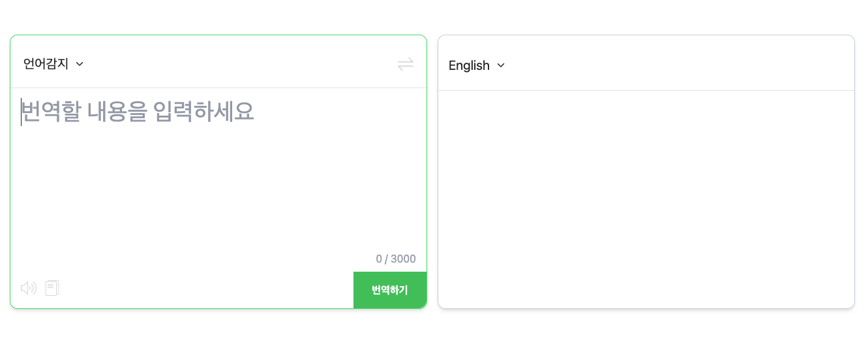Click the chevron beside English

click(x=501, y=65)
